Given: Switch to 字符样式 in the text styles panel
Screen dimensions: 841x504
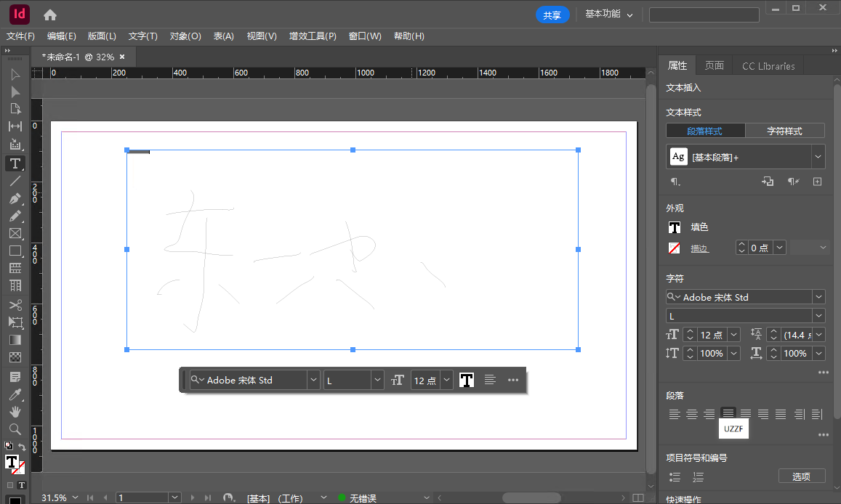Looking at the screenshot, I should [x=785, y=130].
